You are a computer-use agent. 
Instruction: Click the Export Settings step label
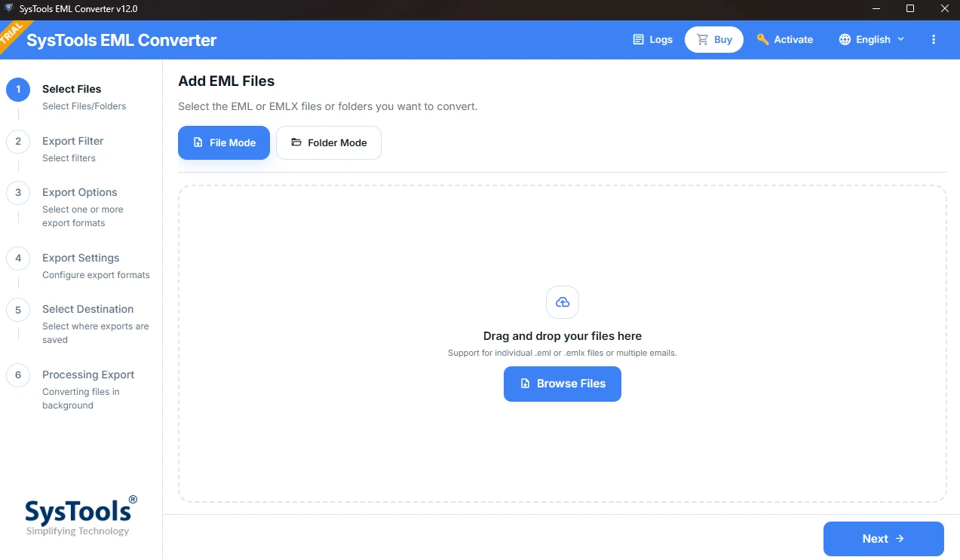(x=81, y=258)
